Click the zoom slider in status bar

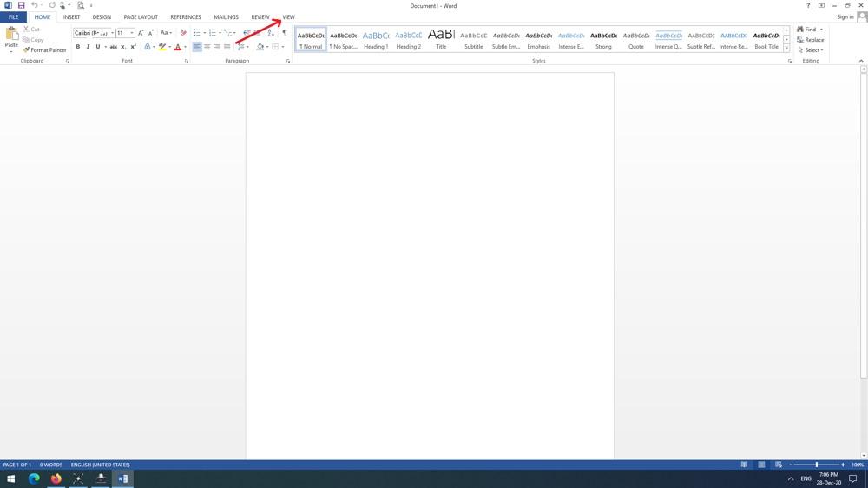point(816,465)
